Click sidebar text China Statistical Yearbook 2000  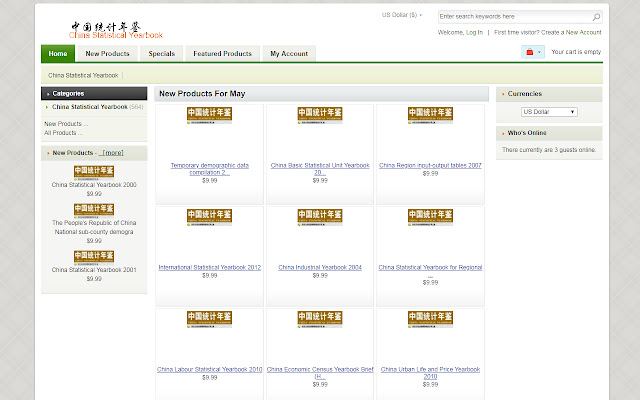pyautogui.click(x=94, y=185)
